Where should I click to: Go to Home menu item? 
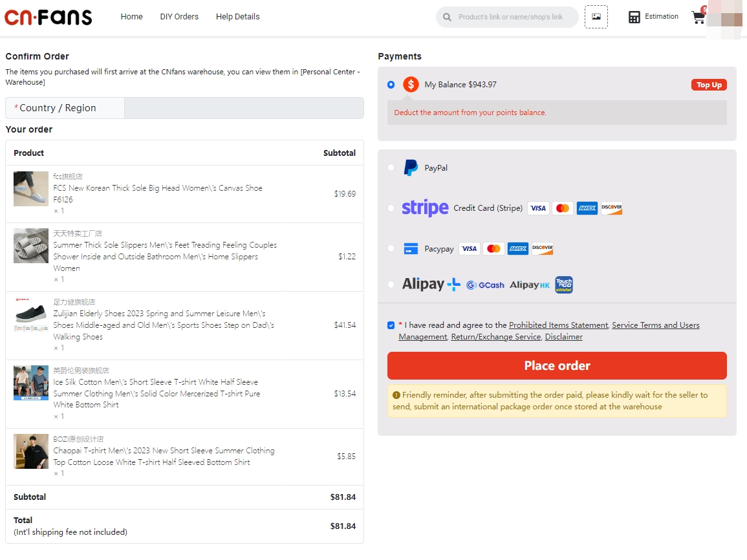pyautogui.click(x=131, y=17)
